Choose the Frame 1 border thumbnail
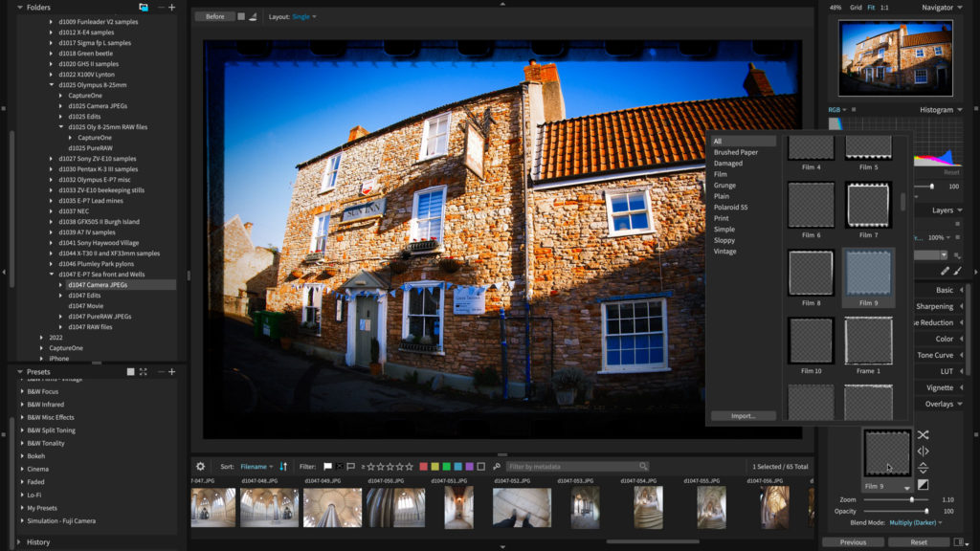 pyautogui.click(x=868, y=341)
